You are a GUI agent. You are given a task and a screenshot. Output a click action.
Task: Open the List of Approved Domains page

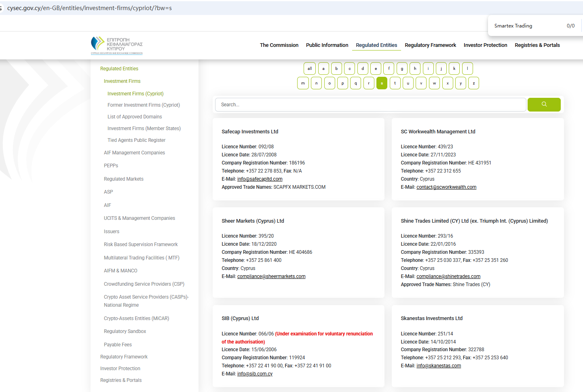click(x=135, y=117)
